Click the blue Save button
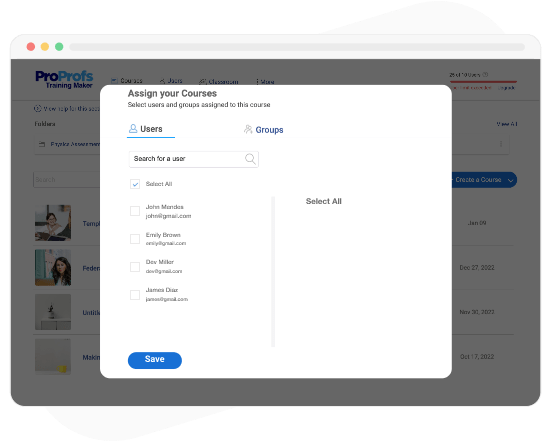 point(155,360)
